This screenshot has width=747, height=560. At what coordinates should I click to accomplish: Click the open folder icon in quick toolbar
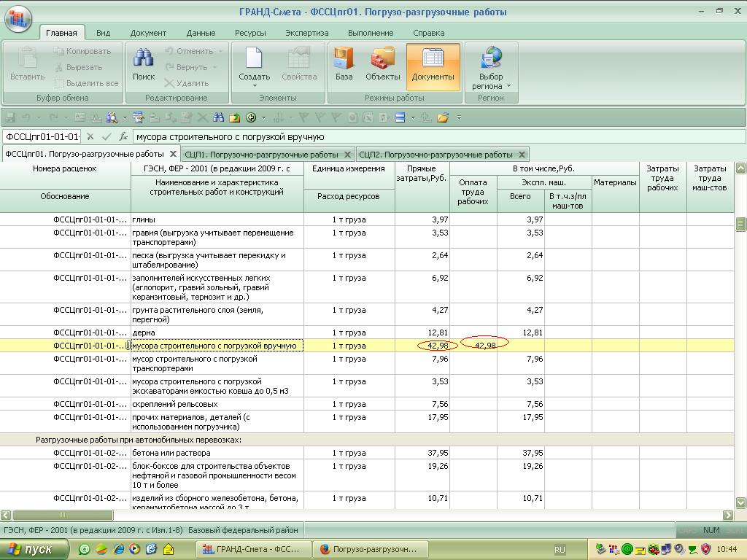(x=443, y=117)
